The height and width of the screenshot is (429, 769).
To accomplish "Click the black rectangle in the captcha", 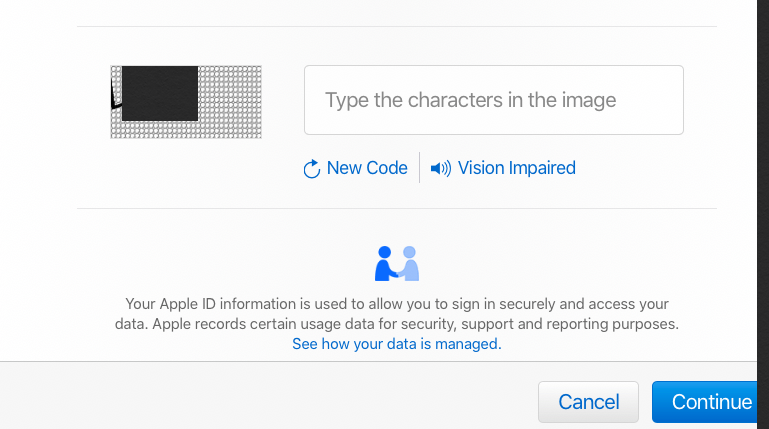I will click(x=160, y=93).
